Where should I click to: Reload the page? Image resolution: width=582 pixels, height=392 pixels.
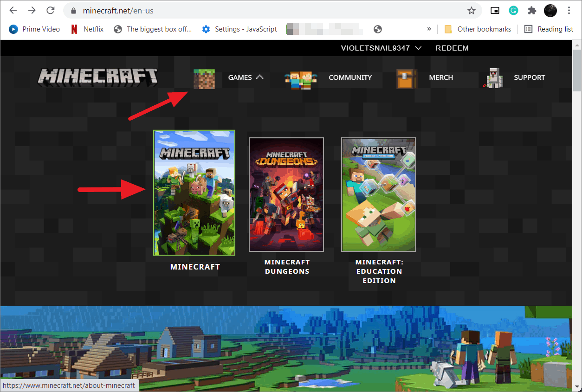[x=51, y=10]
